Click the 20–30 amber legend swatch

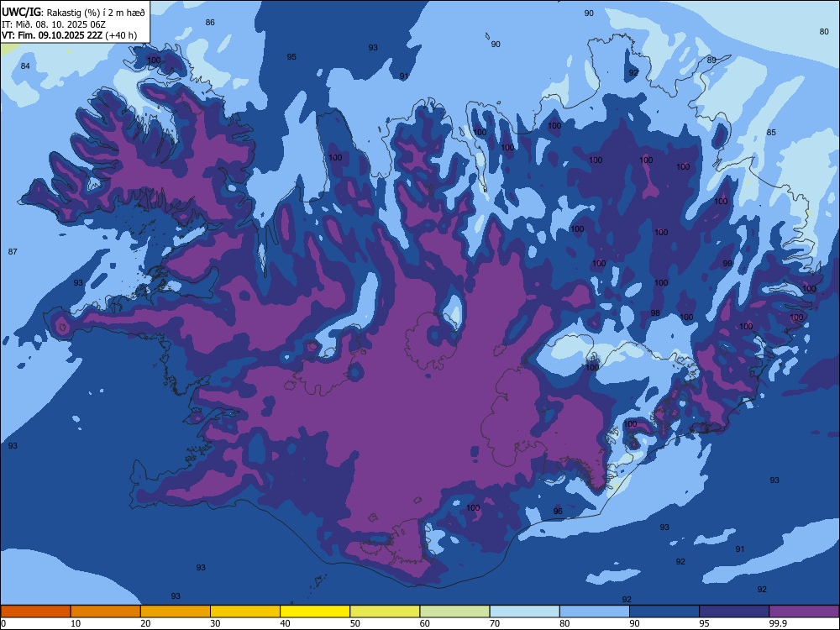(x=176, y=612)
